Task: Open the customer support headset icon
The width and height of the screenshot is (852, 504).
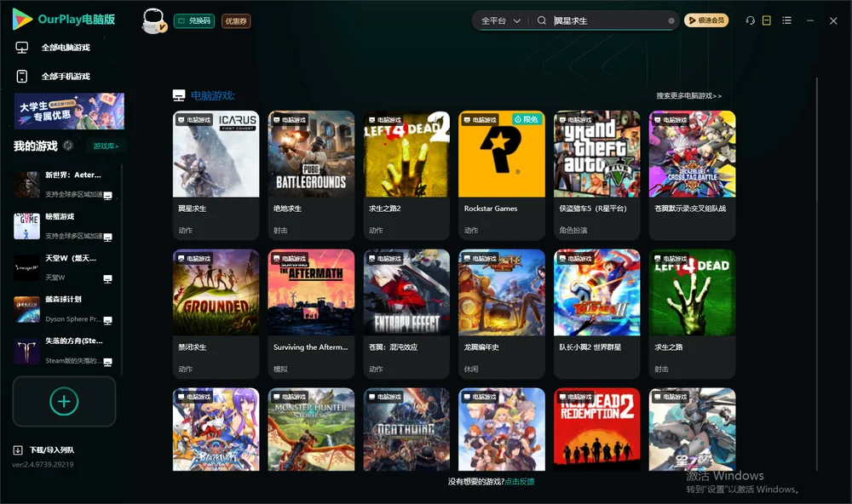Action: click(x=751, y=20)
